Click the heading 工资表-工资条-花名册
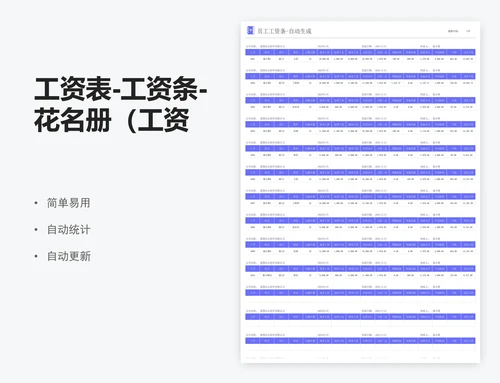Screen dimensions: 500x383 click(x=121, y=104)
